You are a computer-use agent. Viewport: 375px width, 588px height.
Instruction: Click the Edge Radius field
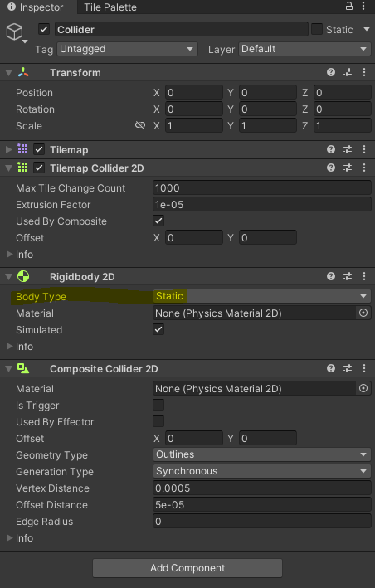coord(261,521)
